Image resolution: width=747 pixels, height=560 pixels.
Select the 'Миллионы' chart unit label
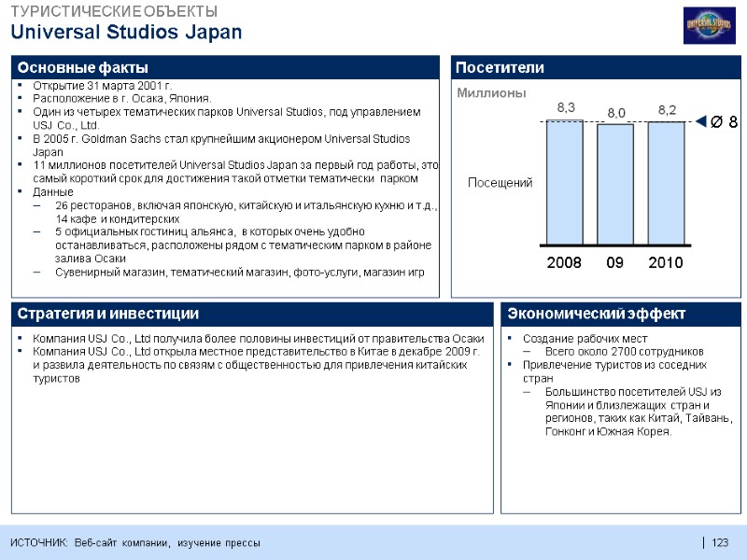tap(491, 92)
